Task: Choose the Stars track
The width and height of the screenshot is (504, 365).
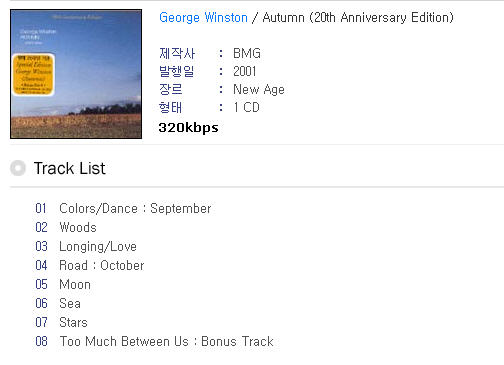Action: [73, 323]
